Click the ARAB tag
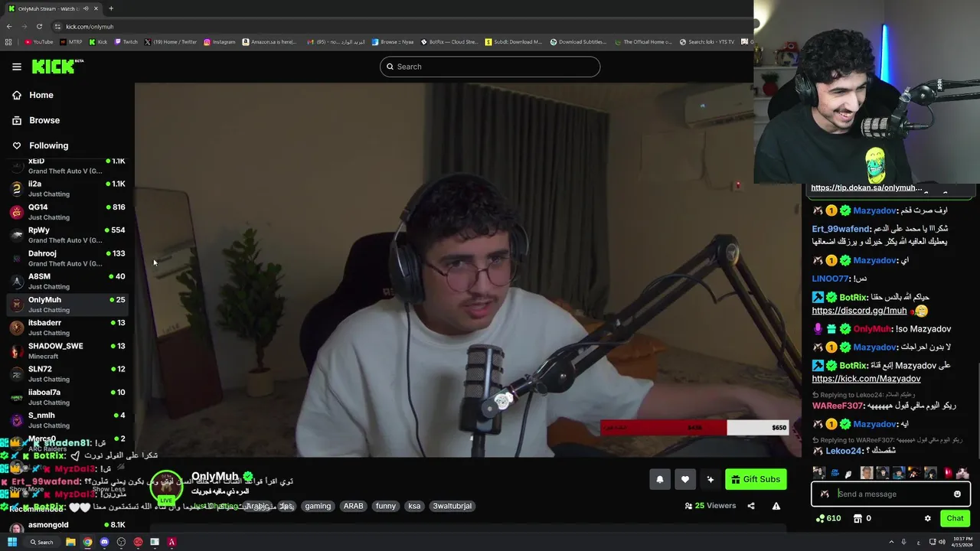This screenshot has height=551, width=980. 353,506
